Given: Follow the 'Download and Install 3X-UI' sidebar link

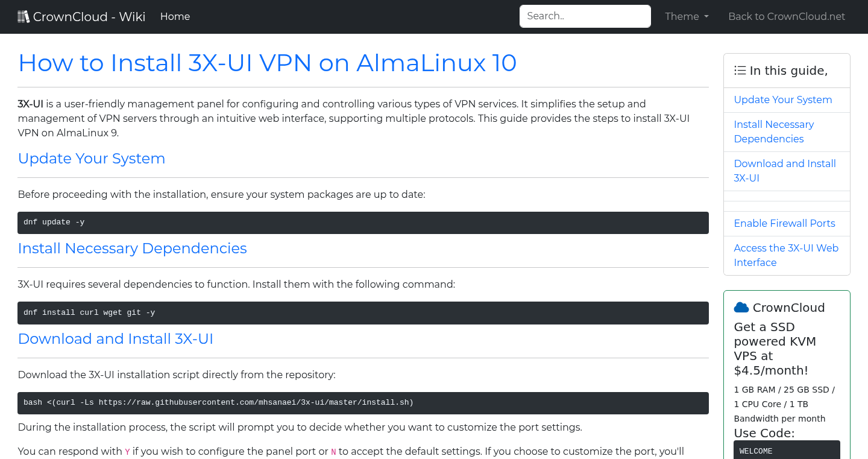Looking at the screenshot, I should pyautogui.click(x=784, y=171).
